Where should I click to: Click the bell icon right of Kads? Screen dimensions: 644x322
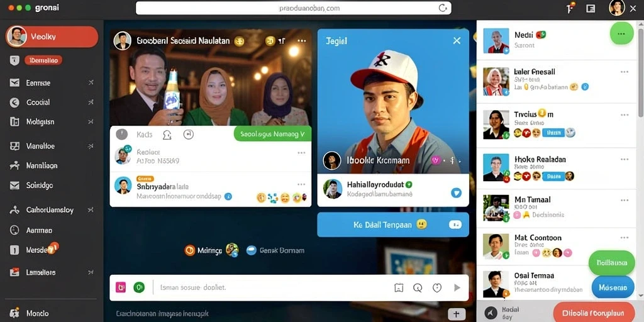click(167, 135)
